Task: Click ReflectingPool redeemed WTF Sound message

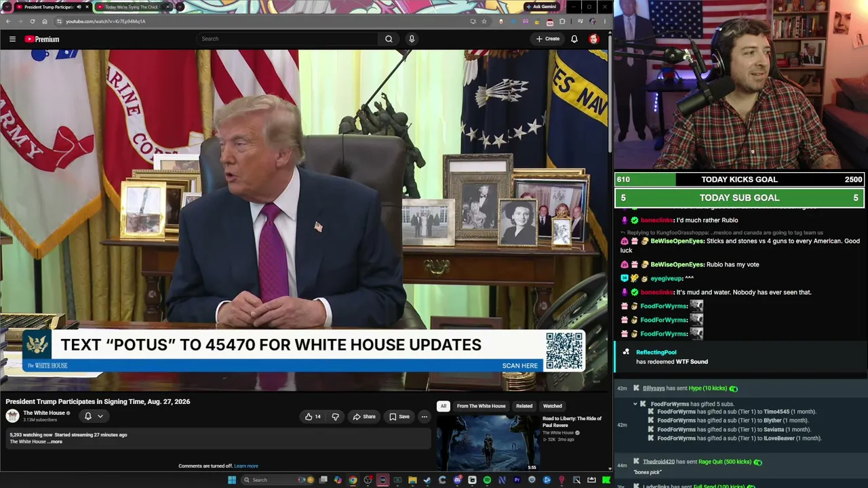Action: click(739, 357)
